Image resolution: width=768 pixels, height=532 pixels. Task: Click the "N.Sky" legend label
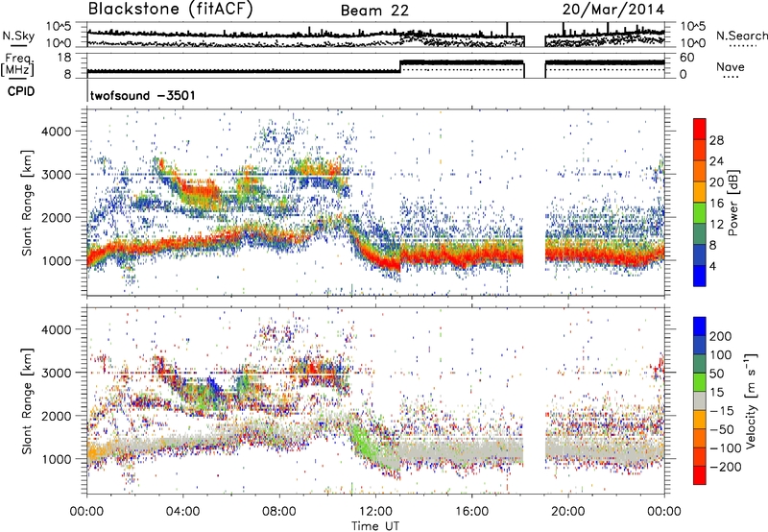18,36
